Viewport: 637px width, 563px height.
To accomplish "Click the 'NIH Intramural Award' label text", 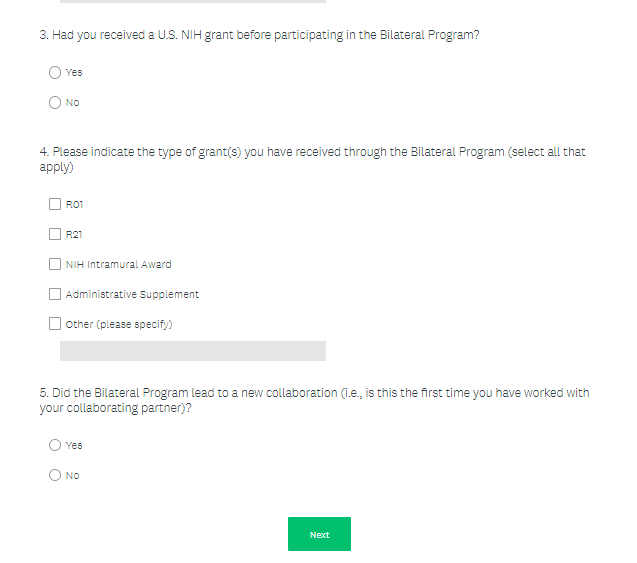I will 118,265.
